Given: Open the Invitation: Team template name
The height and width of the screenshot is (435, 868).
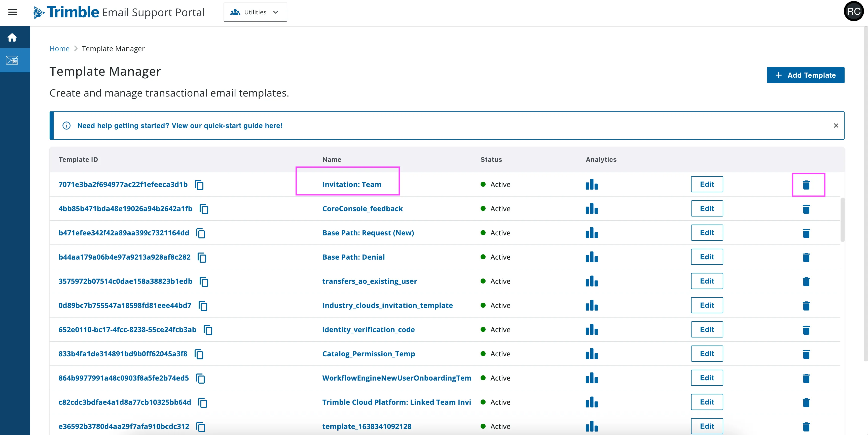Looking at the screenshot, I should [x=352, y=184].
